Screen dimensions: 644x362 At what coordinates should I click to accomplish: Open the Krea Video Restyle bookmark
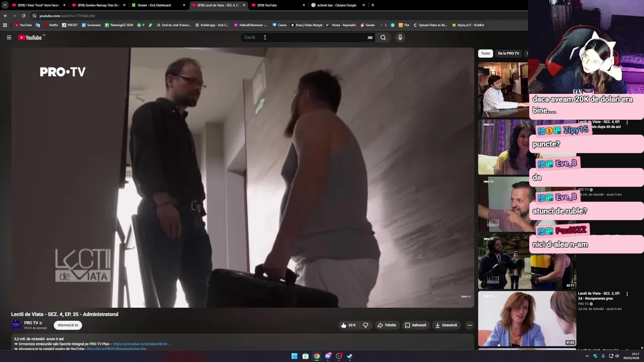[x=306, y=25]
